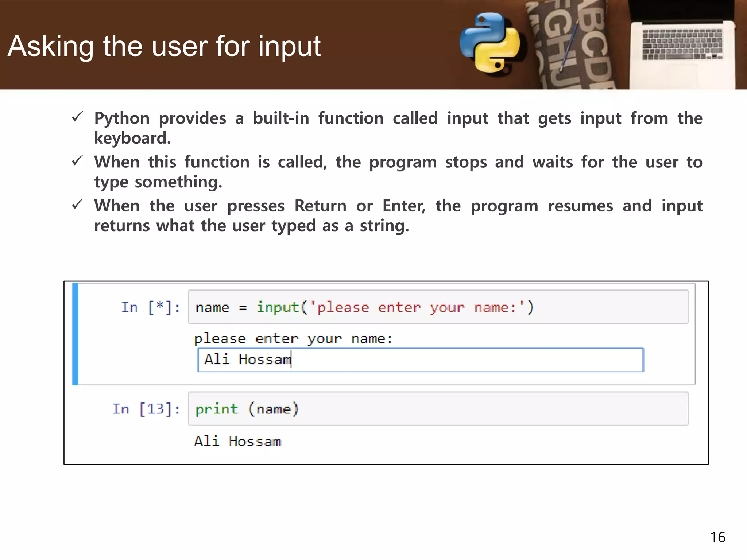Click the 'Ali Hossam' printed output
The height and width of the screenshot is (560, 747).
pyautogui.click(x=237, y=441)
